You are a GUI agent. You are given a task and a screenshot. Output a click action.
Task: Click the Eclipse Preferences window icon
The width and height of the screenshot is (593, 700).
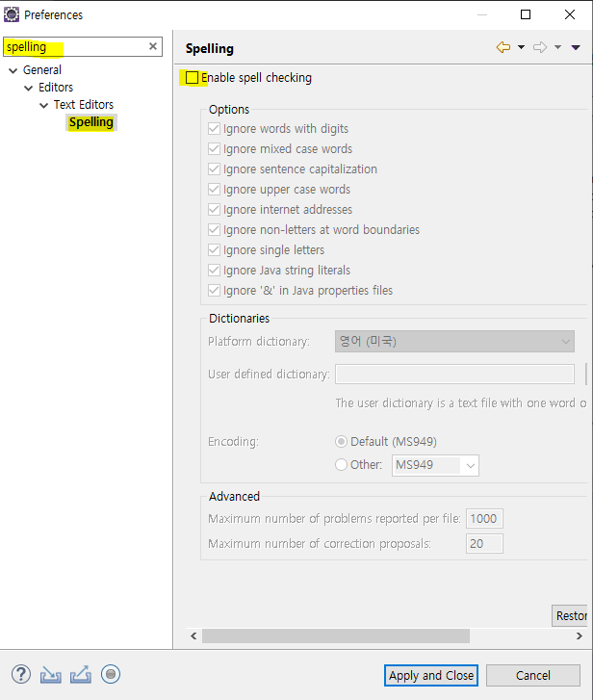point(12,14)
